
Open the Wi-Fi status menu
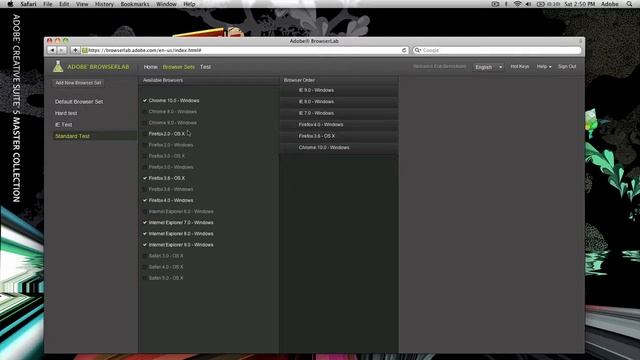click(518, 4)
